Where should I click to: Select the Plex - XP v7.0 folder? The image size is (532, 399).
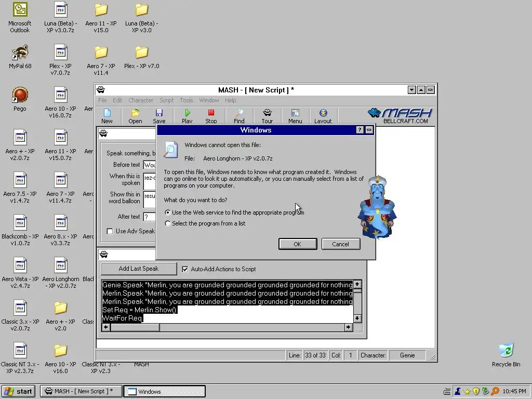[x=141, y=57]
